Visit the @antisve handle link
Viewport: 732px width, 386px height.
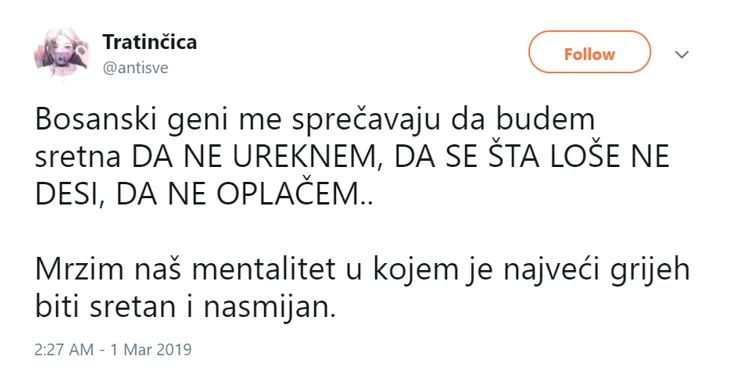[x=135, y=68]
